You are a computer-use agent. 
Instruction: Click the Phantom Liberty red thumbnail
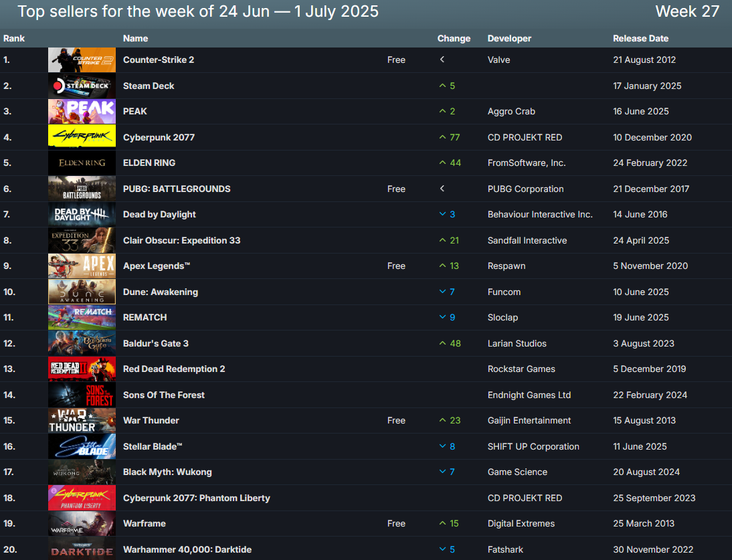(x=82, y=498)
